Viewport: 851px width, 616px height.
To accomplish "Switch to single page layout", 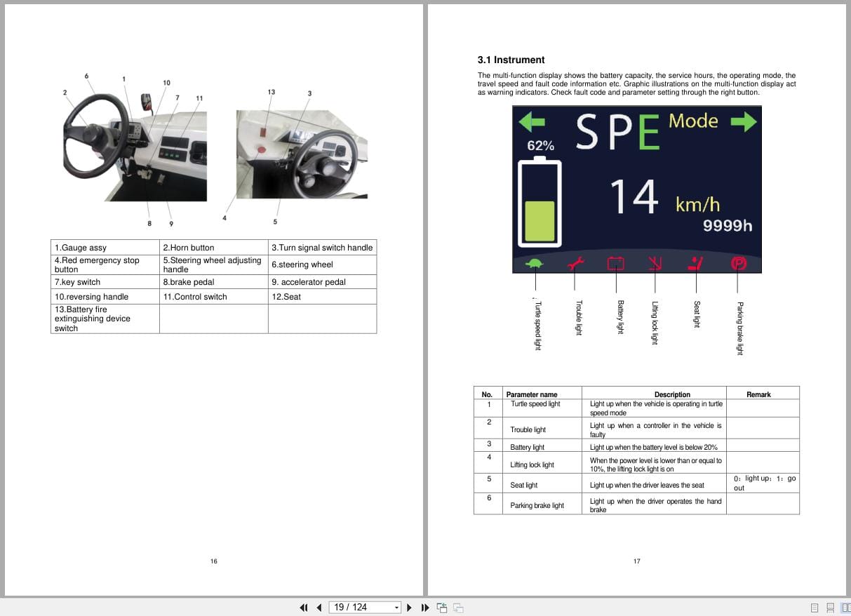I will point(815,608).
